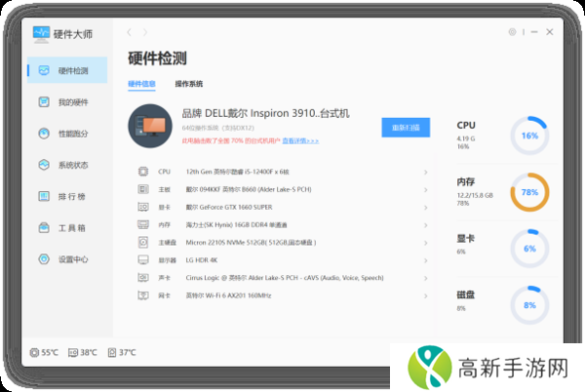Click the 内存 78% usage ring
585x392 pixels.
click(x=529, y=192)
